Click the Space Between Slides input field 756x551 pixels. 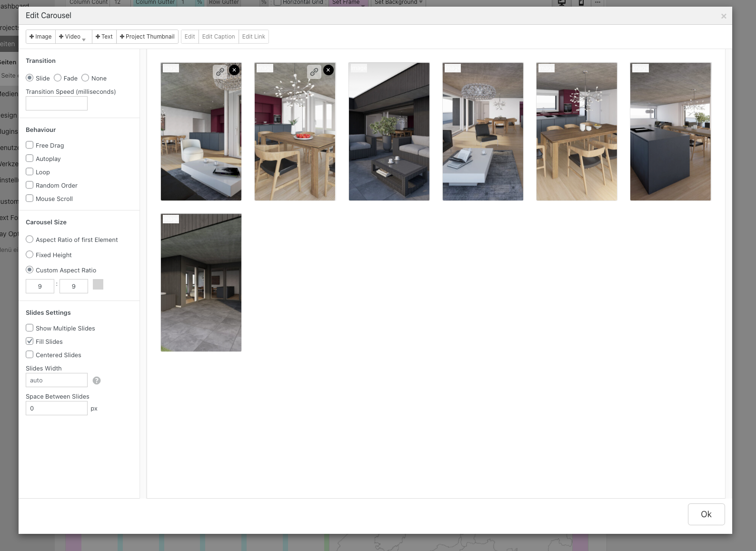57,409
